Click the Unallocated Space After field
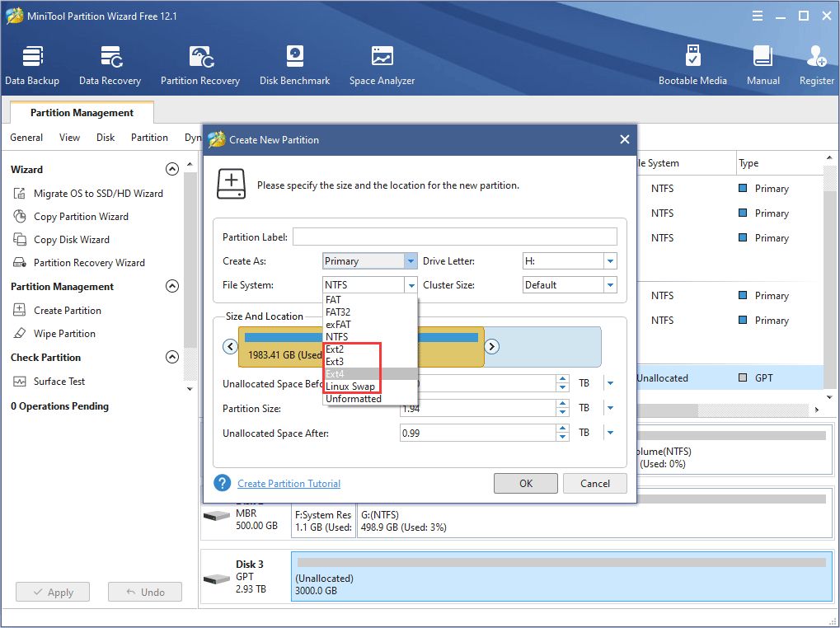Image resolution: width=840 pixels, height=628 pixels. [x=478, y=433]
